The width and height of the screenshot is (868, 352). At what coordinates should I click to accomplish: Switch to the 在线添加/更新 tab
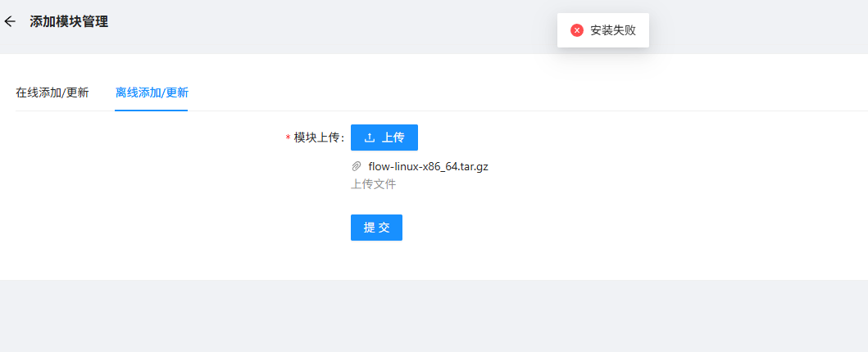click(x=52, y=93)
